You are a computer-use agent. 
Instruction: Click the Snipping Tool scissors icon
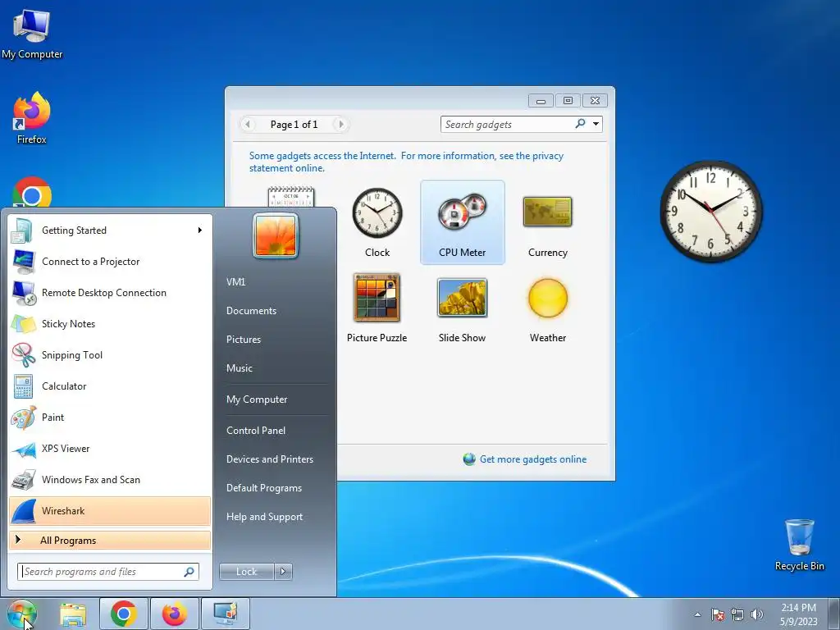click(x=24, y=355)
